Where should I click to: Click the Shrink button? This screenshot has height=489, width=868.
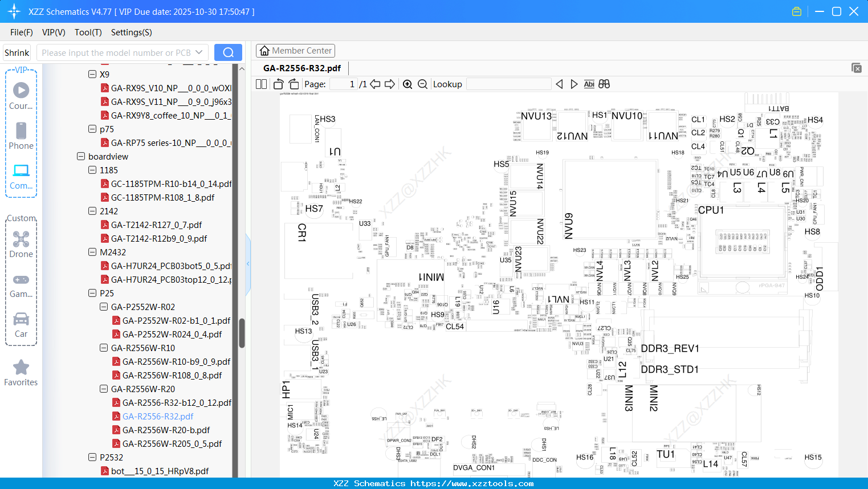click(x=17, y=52)
